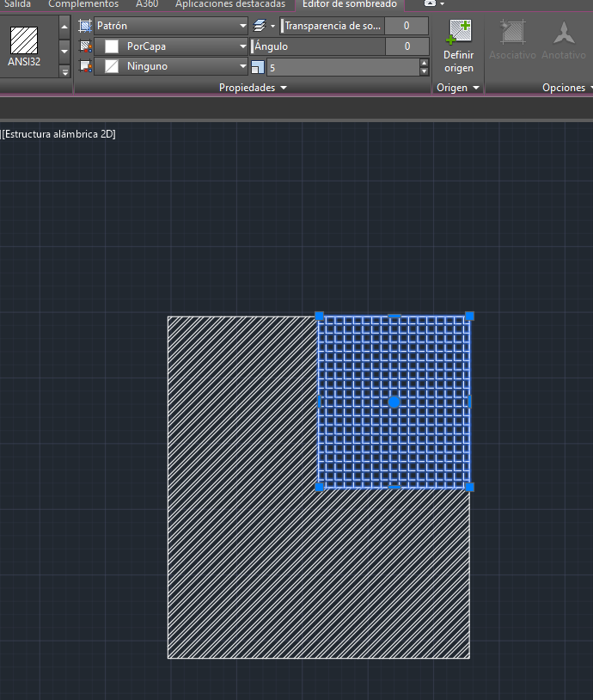Click the Transparencia de sombreado value field
Screen dimensions: 593x700
click(x=406, y=26)
